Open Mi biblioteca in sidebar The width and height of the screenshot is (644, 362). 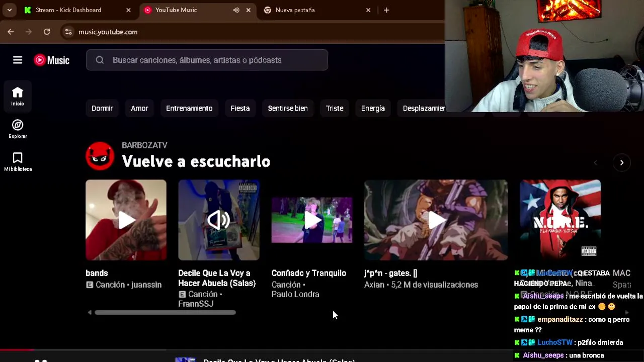(x=18, y=162)
